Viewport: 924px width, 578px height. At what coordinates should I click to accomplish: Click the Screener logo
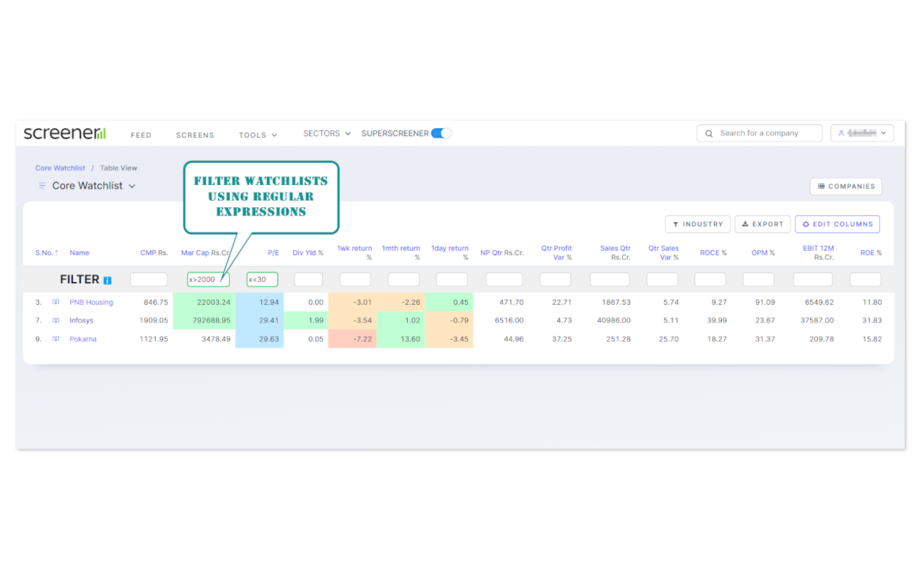tap(64, 134)
